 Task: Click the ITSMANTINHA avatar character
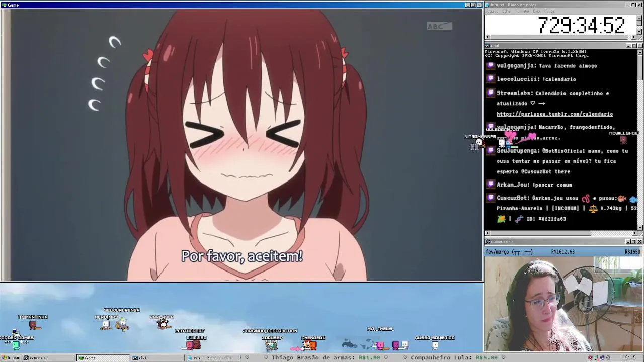pyautogui.click(x=33, y=325)
